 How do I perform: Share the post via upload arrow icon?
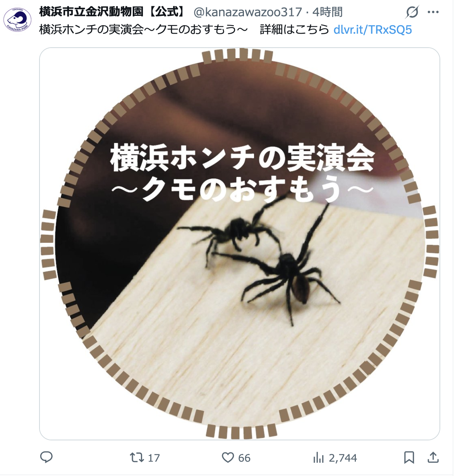(433, 457)
